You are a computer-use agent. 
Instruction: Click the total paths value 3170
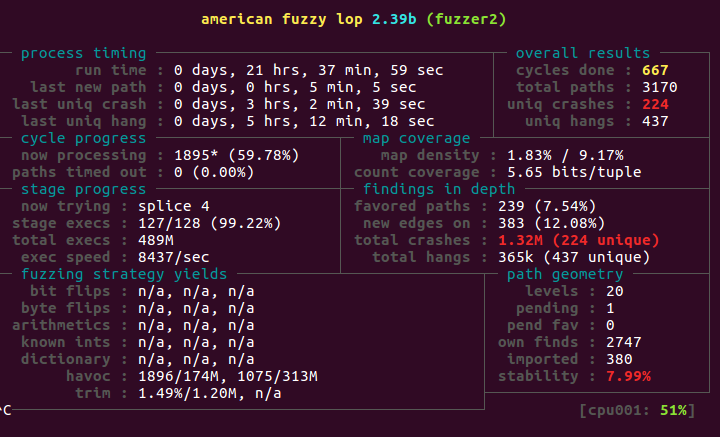coord(660,87)
